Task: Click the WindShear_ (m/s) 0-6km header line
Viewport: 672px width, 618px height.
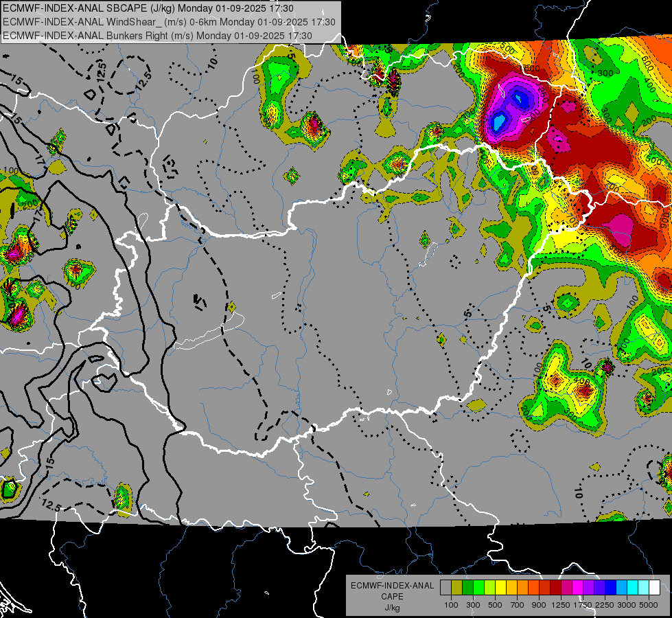Action: point(170,22)
